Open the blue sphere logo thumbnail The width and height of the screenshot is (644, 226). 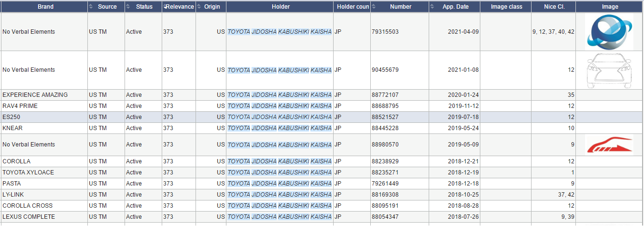[x=609, y=31]
